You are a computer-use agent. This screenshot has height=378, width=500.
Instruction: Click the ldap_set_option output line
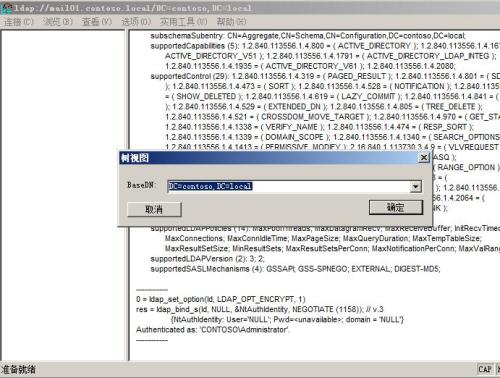click(221, 299)
